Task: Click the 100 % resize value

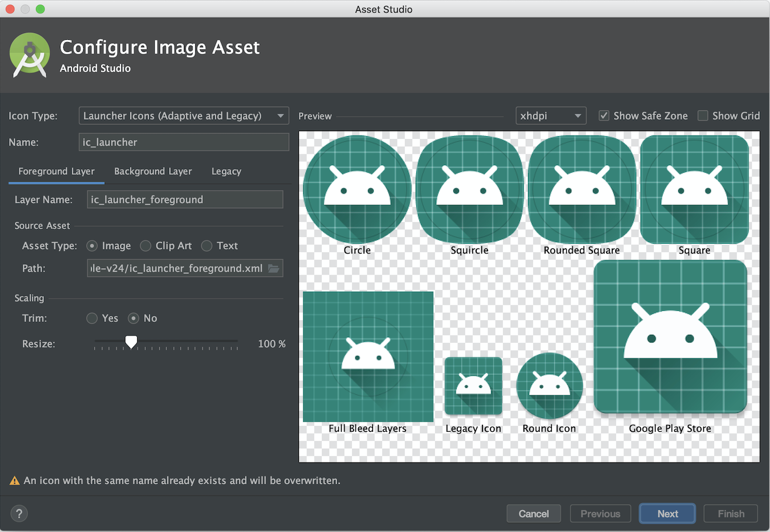Action: tap(272, 344)
